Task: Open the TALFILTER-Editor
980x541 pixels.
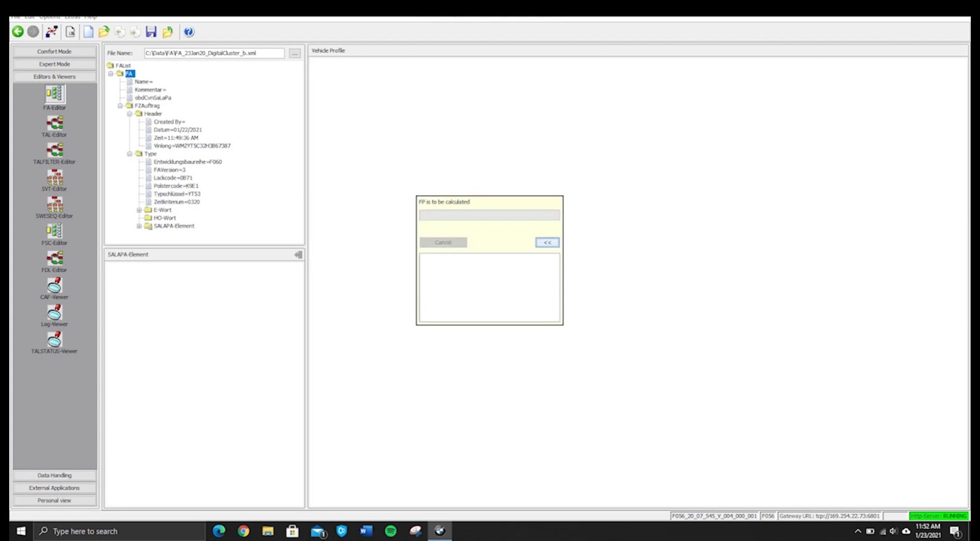Action: pos(55,153)
